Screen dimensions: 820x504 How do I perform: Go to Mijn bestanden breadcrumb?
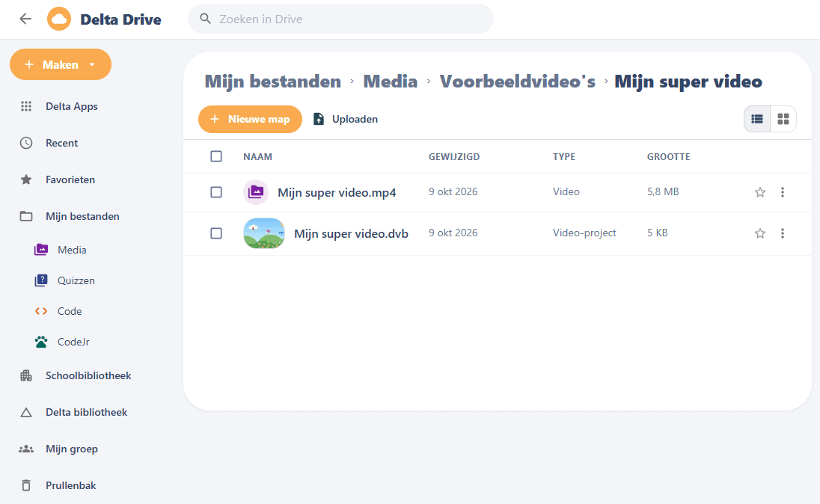pos(272,82)
